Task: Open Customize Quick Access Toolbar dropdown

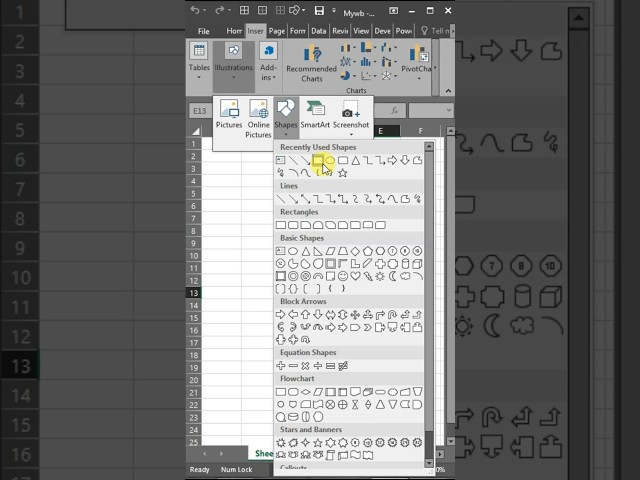Action: click(x=334, y=11)
